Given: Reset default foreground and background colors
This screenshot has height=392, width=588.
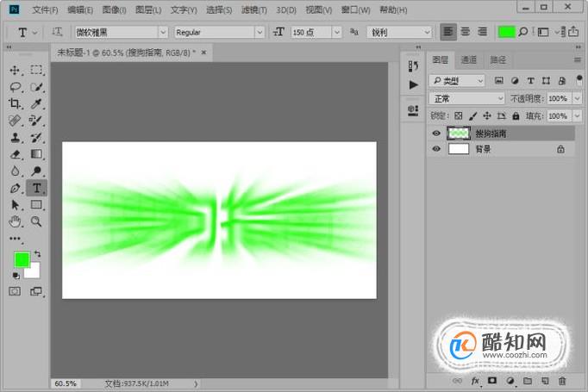Looking at the screenshot, I should [16, 277].
